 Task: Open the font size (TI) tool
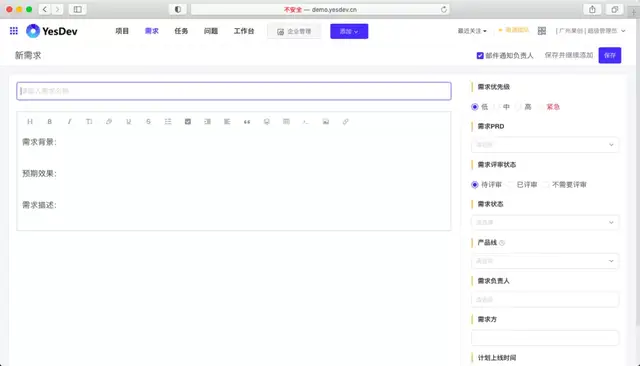(x=89, y=122)
